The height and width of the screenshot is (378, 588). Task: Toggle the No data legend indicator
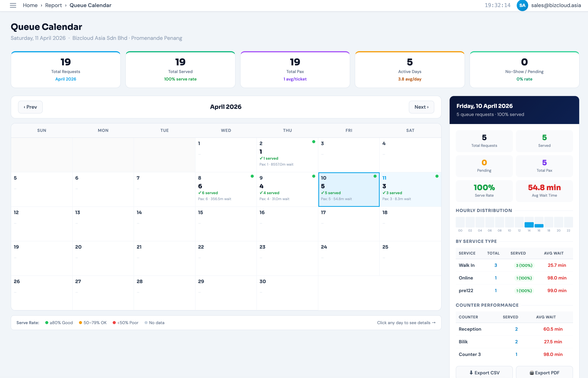[x=154, y=323]
